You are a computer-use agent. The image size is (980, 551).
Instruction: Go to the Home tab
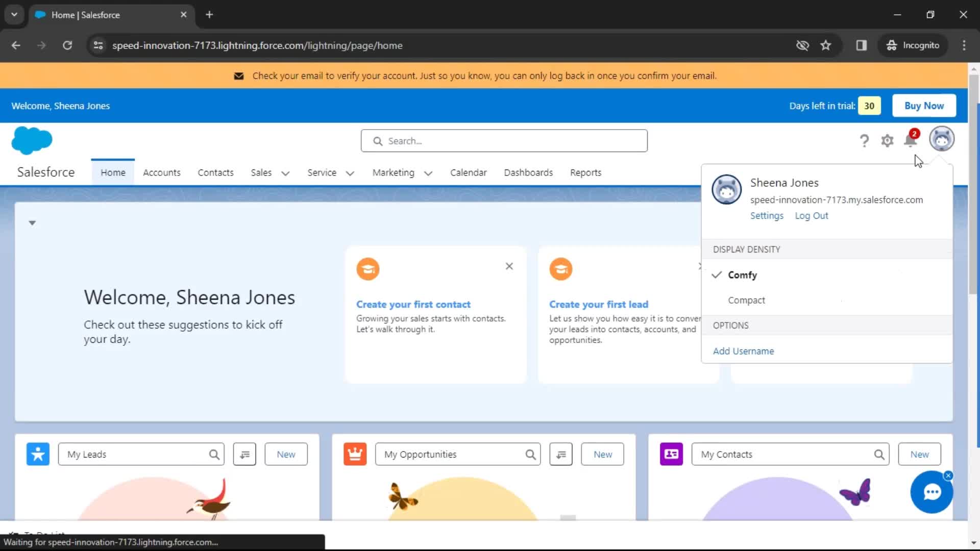pos(113,172)
